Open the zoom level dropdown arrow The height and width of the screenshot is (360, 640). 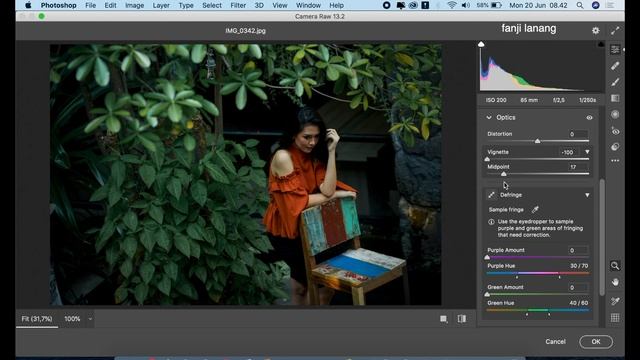90,319
